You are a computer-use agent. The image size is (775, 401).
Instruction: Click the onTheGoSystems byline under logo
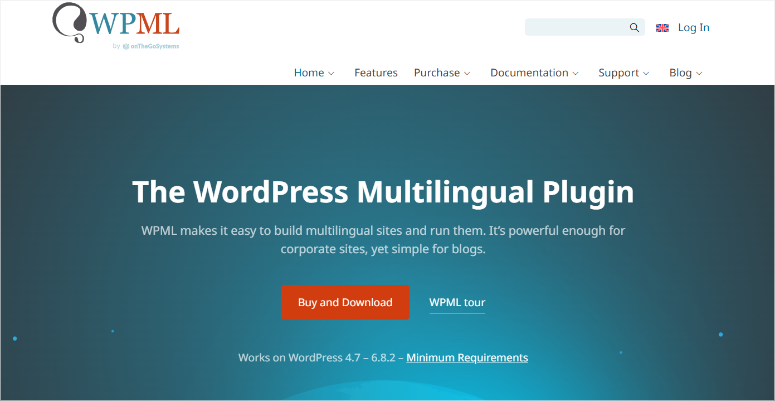click(146, 46)
